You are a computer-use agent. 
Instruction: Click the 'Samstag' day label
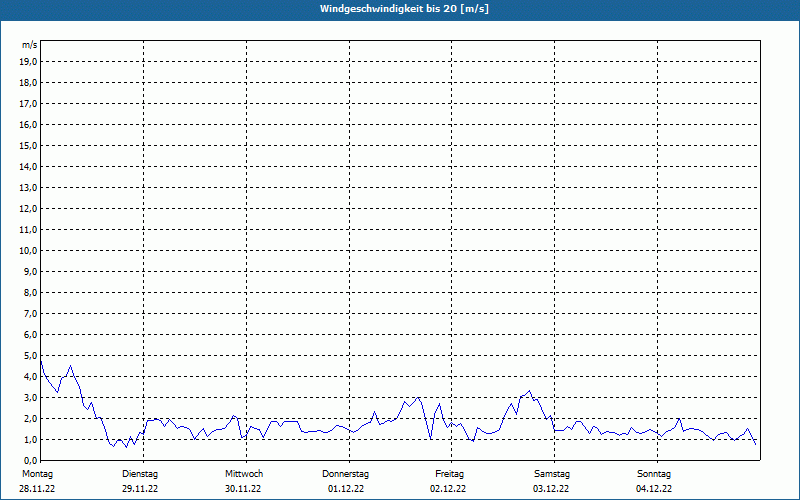click(552, 474)
